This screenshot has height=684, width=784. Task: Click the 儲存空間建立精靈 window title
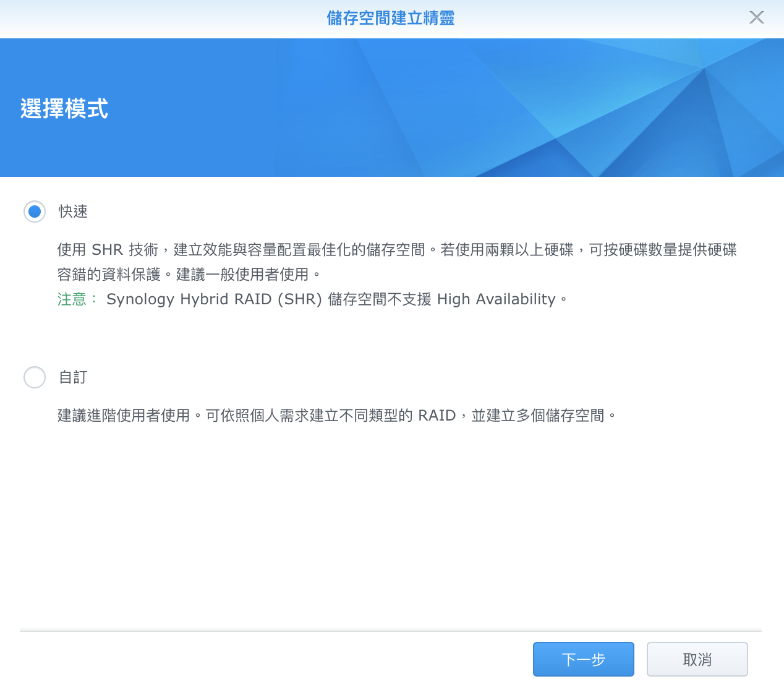[x=391, y=19]
